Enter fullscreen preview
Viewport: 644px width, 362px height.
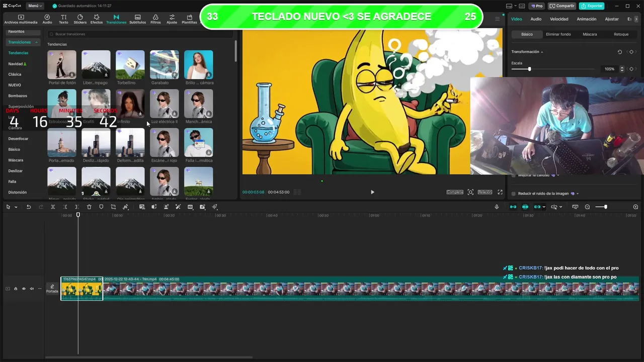tap(500, 192)
